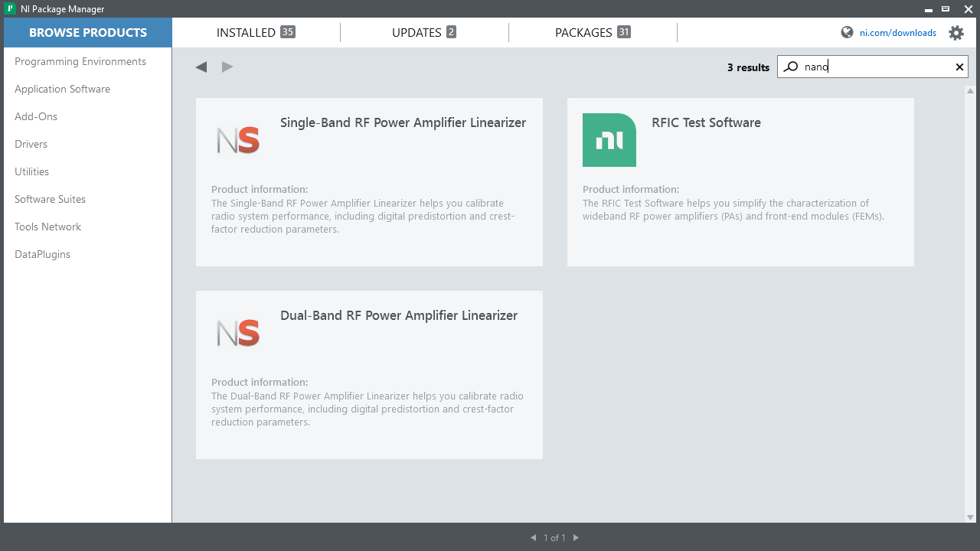Go to previous results page arrow
This screenshot has height=551, width=980.
[x=534, y=538]
